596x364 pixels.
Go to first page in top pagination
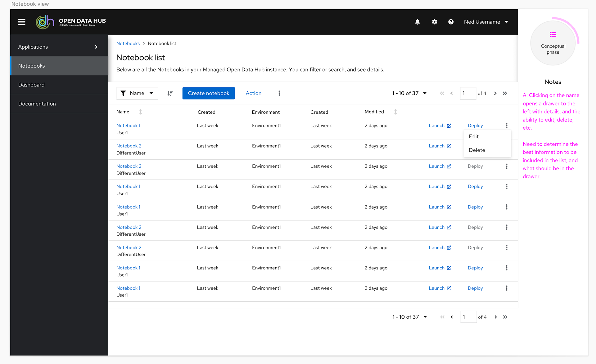pos(442,93)
